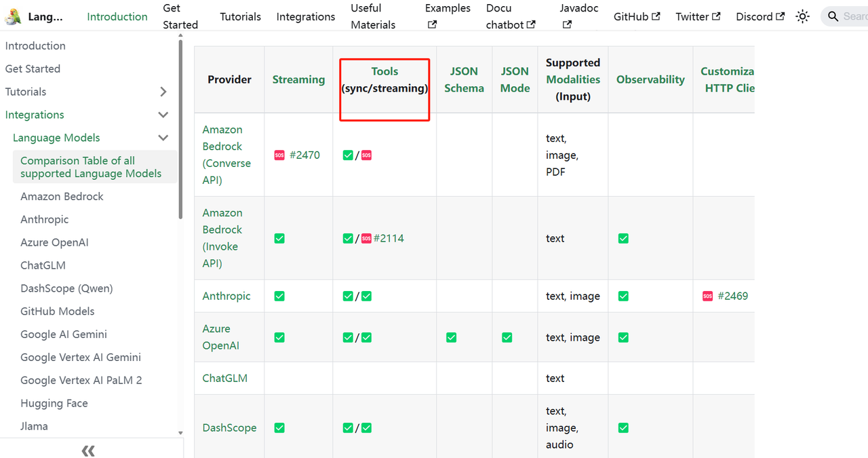
Task: Open the Examples external link
Action: coord(448,16)
